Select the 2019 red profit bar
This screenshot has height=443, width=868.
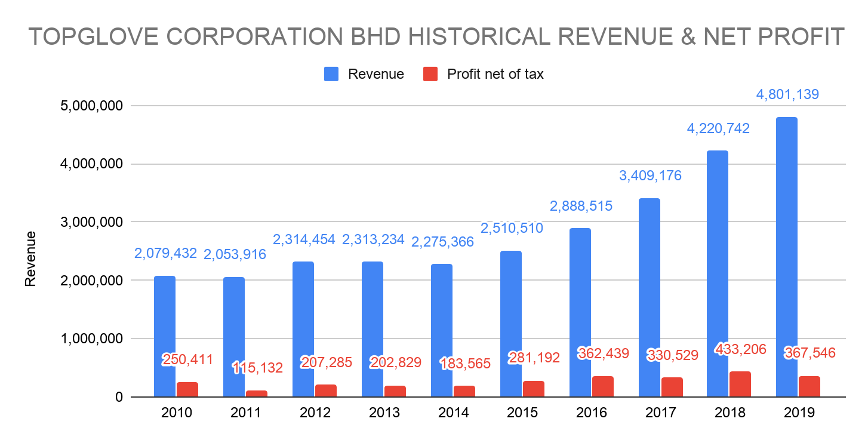809,386
